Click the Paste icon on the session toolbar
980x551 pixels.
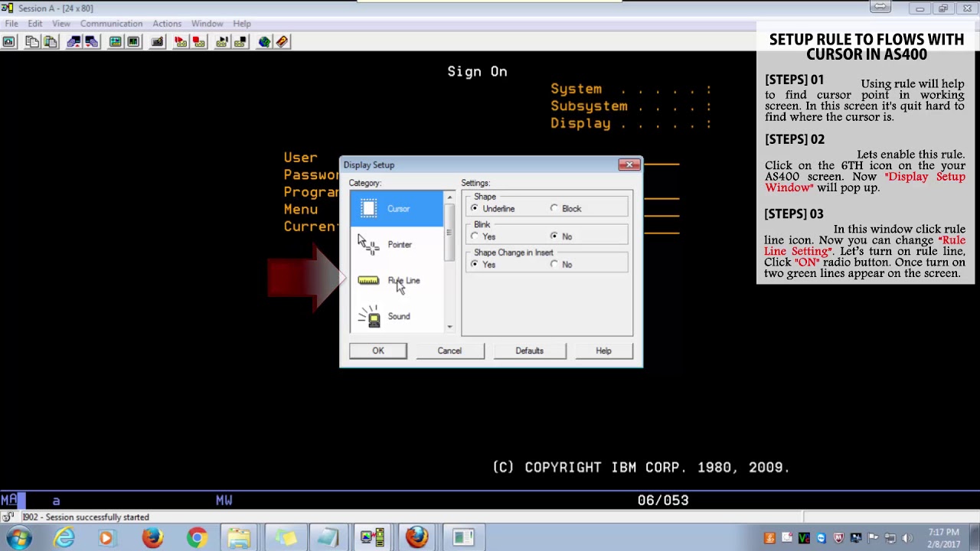[50, 41]
